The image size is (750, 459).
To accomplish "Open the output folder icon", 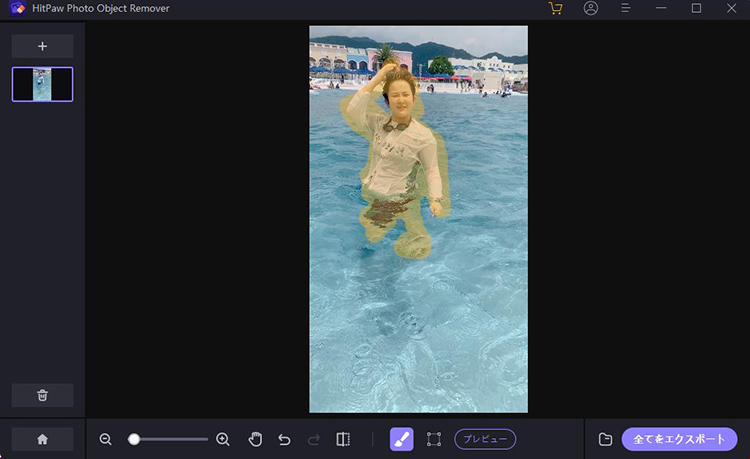I will pos(605,439).
